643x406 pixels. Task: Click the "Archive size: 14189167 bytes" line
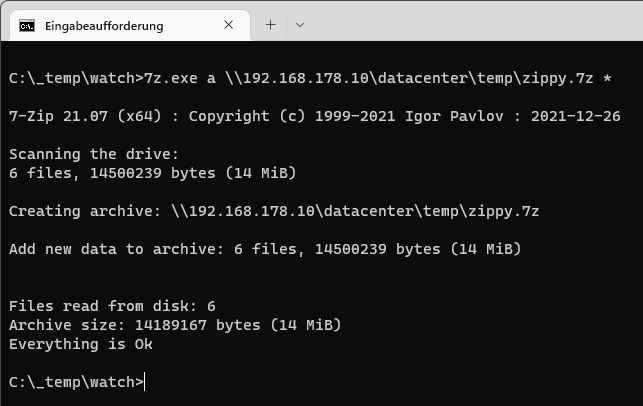coord(175,325)
